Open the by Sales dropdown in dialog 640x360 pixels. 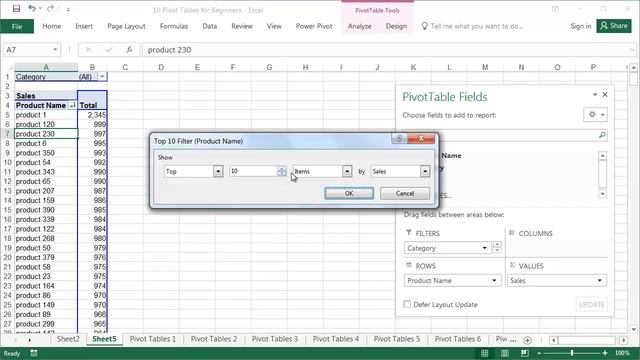coord(425,171)
